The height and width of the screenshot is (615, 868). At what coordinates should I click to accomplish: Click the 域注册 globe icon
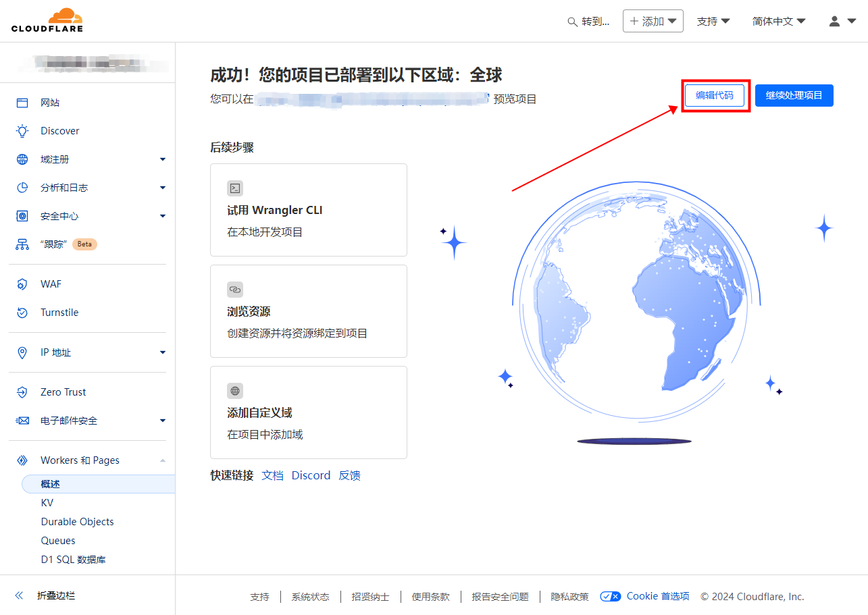(22, 159)
